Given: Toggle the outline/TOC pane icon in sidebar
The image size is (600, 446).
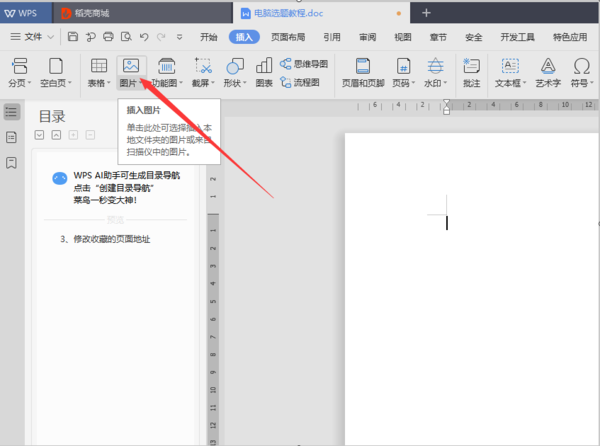Looking at the screenshot, I should pyautogui.click(x=11, y=112).
